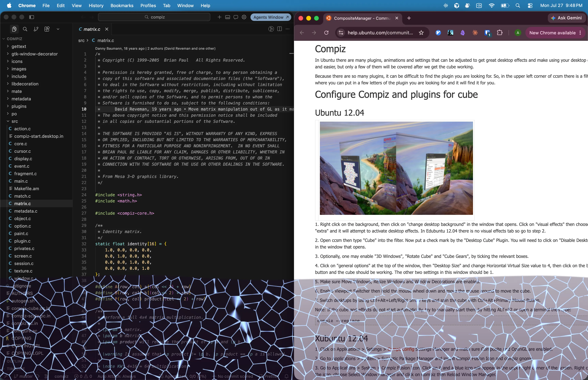Open display.c in the file explorer
Viewport: 588px width, 380px height.
tap(37, 159)
